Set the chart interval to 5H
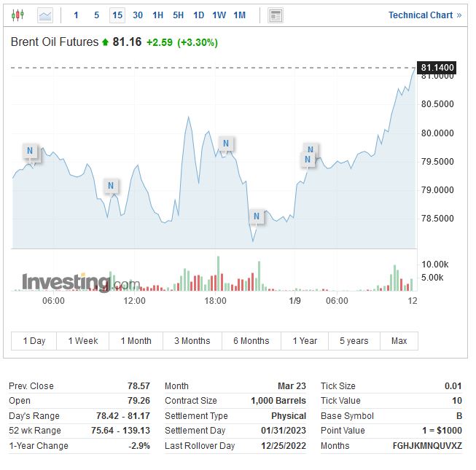The image size is (476, 470). [x=179, y=15]
